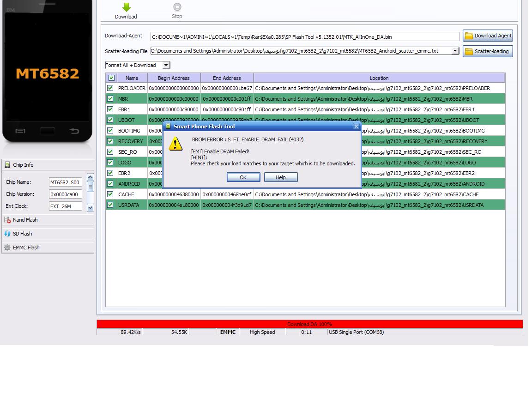Click the SD Flash icon

pyautogui.click(x=7, y=234)
